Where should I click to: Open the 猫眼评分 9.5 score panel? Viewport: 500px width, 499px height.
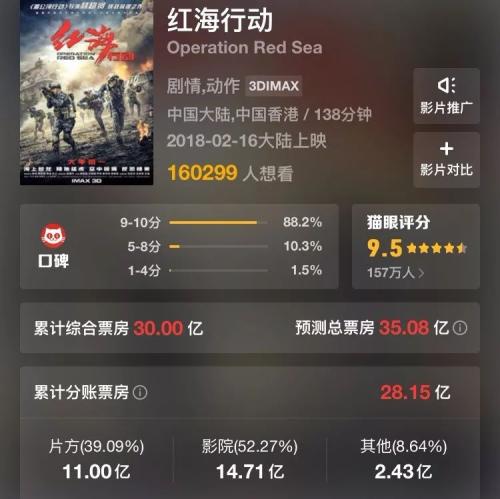click(x=416, y=247)
